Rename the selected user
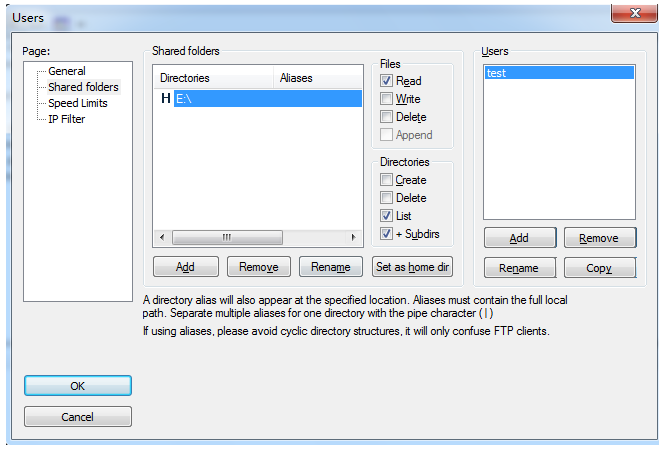Image resolution: width=664 pixels, height=451 pixels. tap(520, 268)
